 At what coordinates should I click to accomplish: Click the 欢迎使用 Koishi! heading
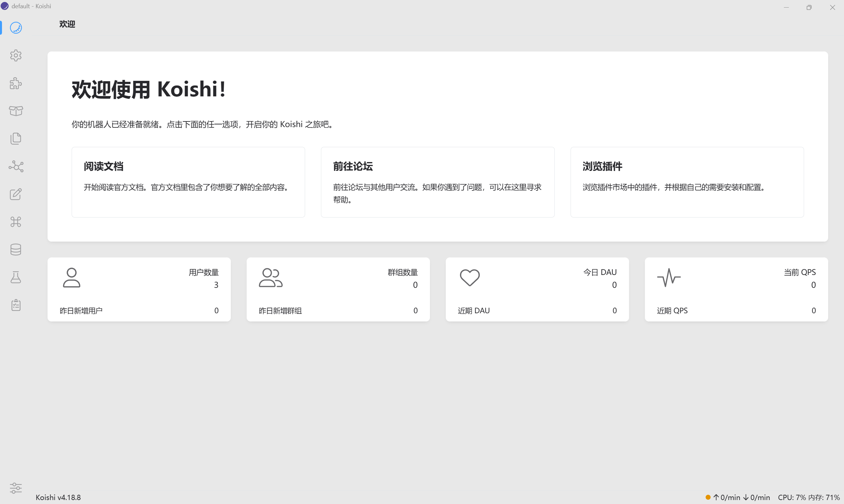149,89
